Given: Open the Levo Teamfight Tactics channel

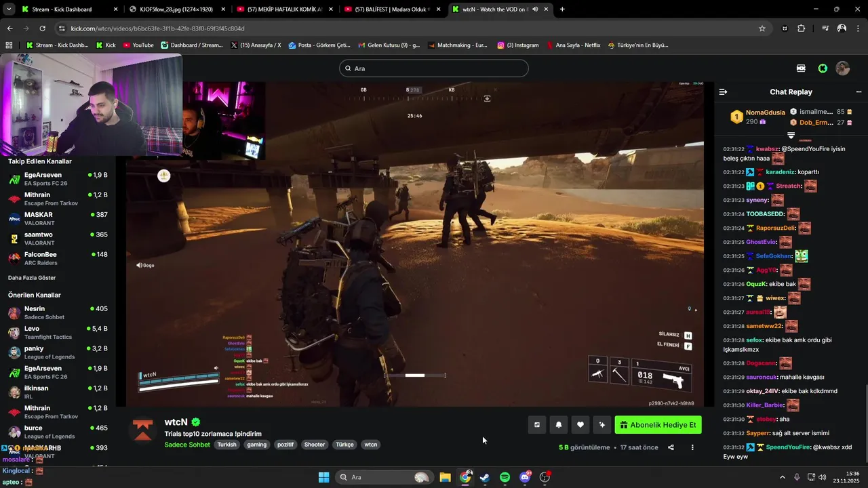Looking at the screenshot, I should 58,332.
